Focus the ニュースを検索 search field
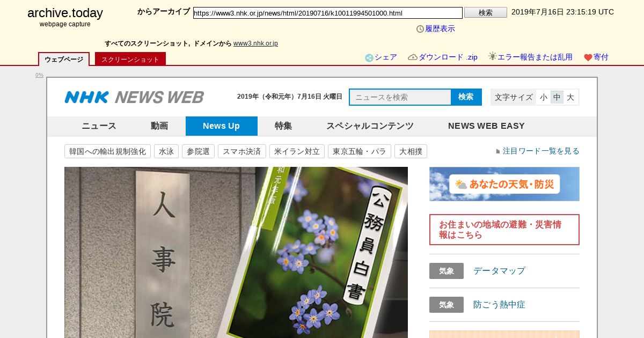Image resolution: width=644 pixels, height=338 pixels. pyautogui.click(x=400, y=97)
